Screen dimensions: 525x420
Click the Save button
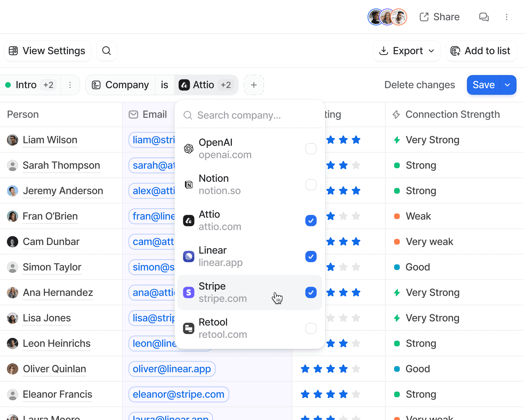[x=483, y=85]
